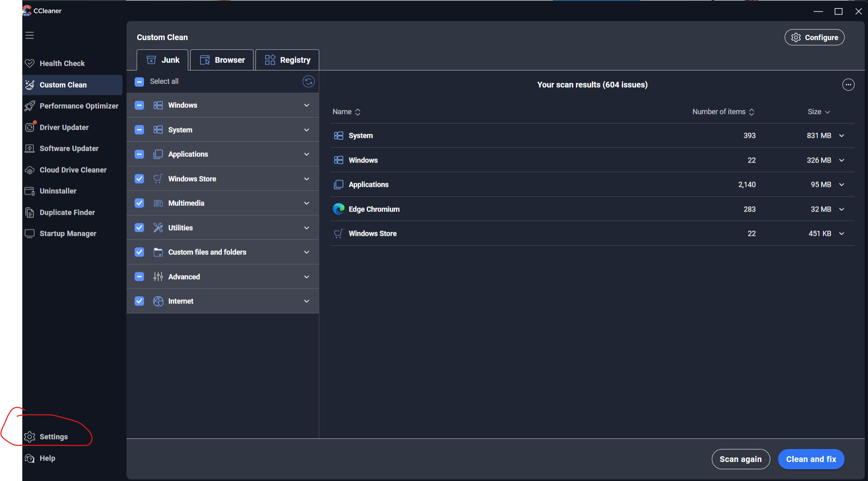Expand the Edge Chromium result chevron
This screenshot has width=868, height=481.
(842, 209)
